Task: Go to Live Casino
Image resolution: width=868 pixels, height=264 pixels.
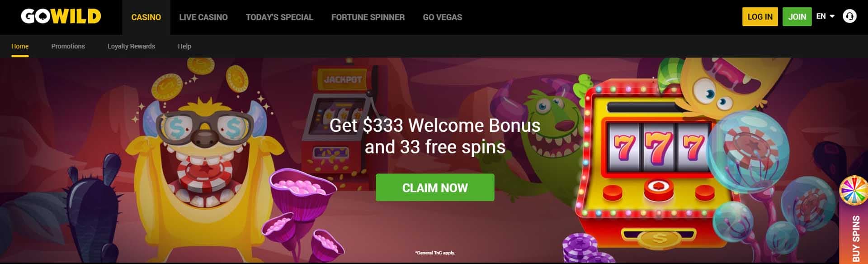Action: 203,17
